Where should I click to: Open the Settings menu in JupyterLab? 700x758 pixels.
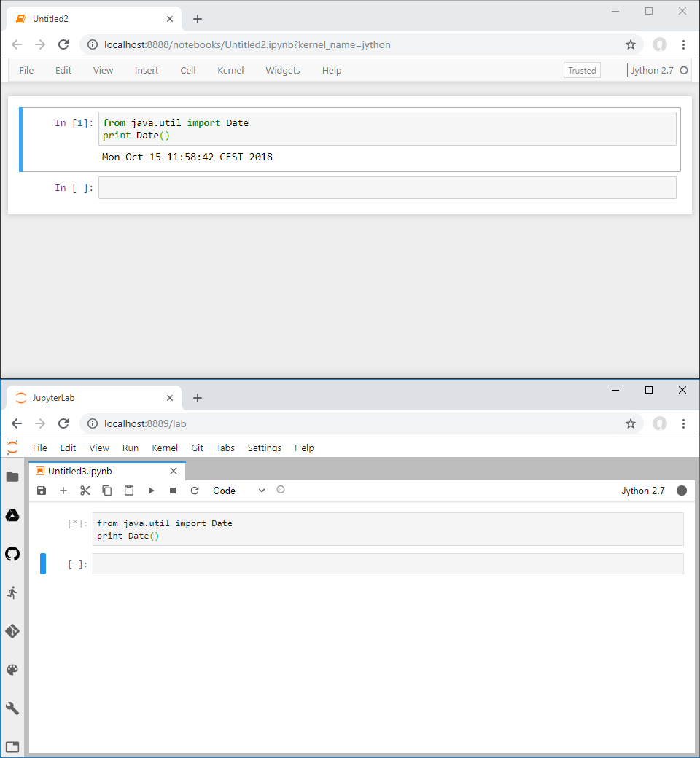point(265,448)
